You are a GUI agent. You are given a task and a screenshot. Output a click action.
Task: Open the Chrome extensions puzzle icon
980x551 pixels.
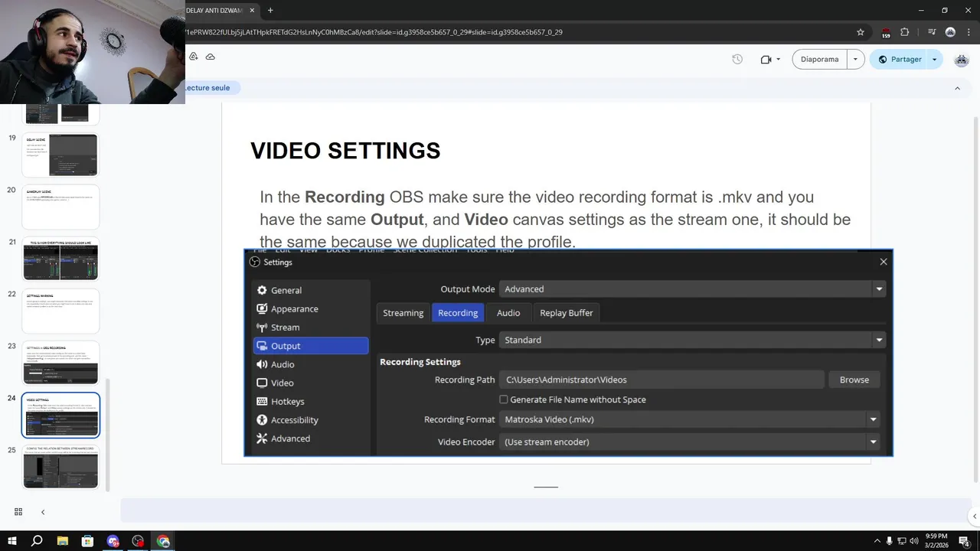pyautogui.click(x=904, y=32)
